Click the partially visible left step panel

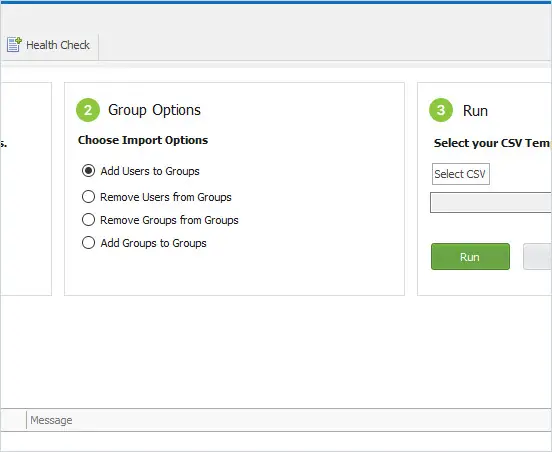coord(26,189)
